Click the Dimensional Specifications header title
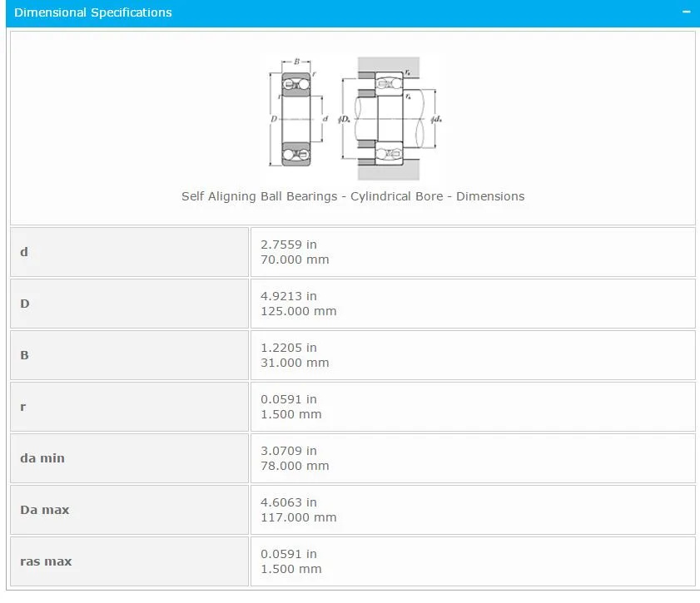The height and width of the screenshot is (603, 700). [93, 12]
